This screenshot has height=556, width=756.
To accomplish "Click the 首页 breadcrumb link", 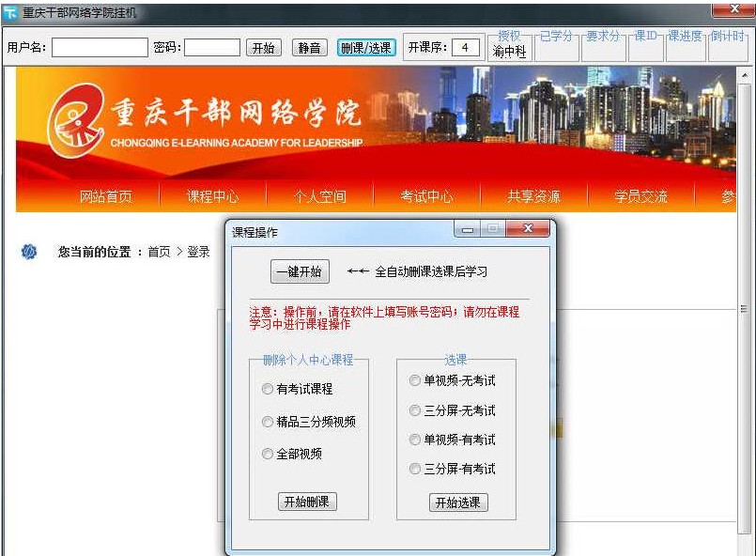I will click(159, 252).
